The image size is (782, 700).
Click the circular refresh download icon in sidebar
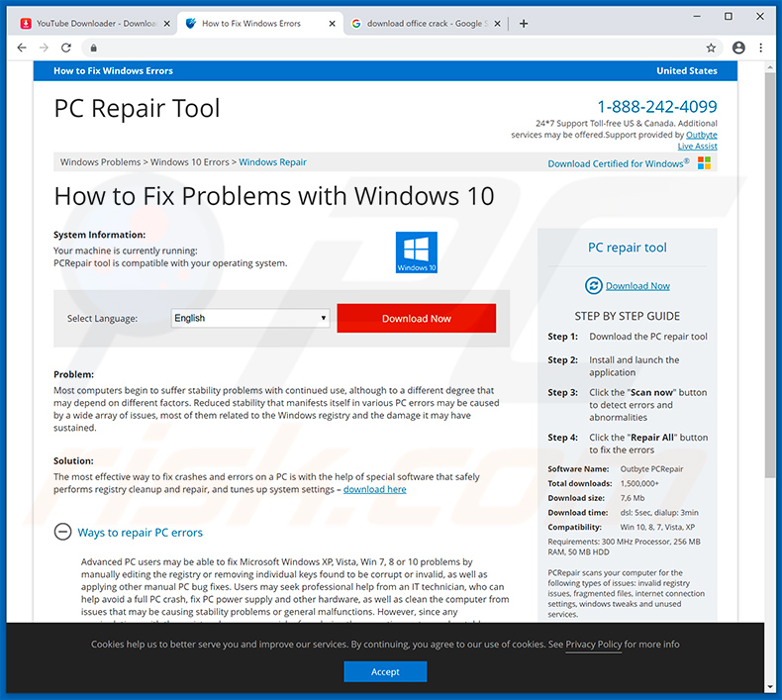tap(594, 285)
